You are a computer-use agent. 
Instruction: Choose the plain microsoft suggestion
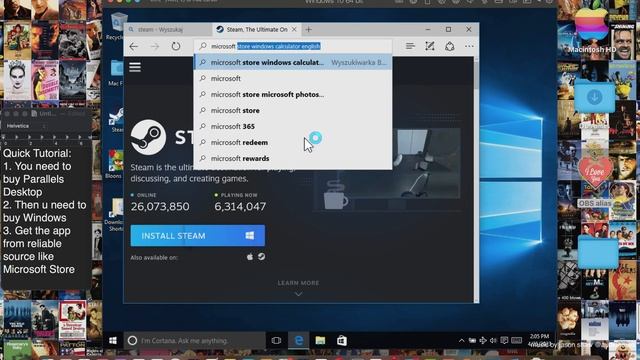click(x=293, y=78)
